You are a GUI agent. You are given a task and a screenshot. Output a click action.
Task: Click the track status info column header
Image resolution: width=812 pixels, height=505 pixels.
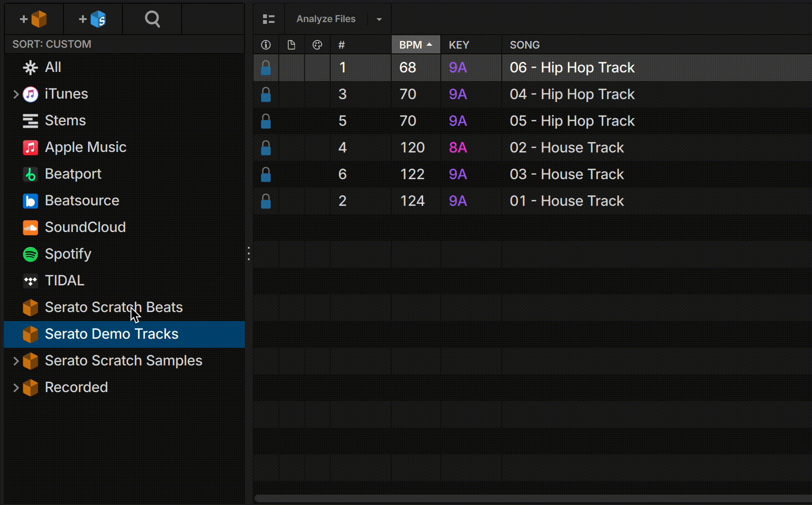click(266, 45)
